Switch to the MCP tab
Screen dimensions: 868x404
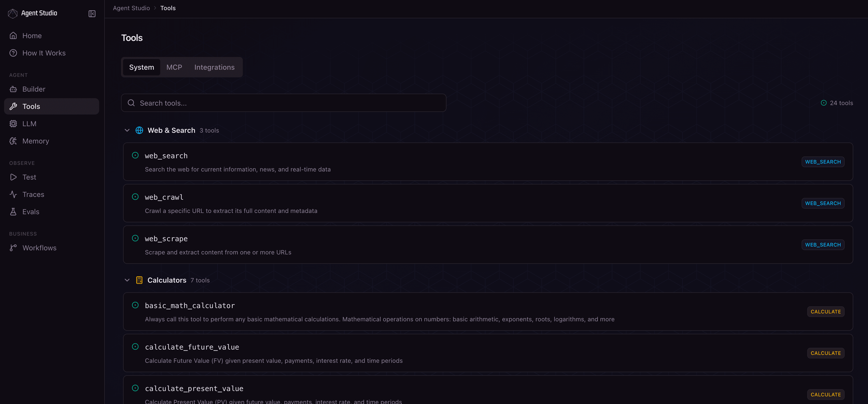pyautogui.click(x=174, y=67)
